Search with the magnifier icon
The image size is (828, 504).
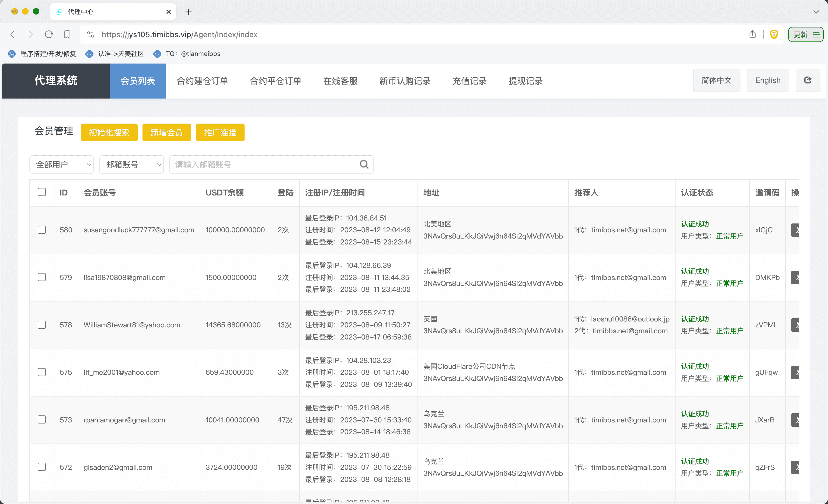click(x=364, y=164)
